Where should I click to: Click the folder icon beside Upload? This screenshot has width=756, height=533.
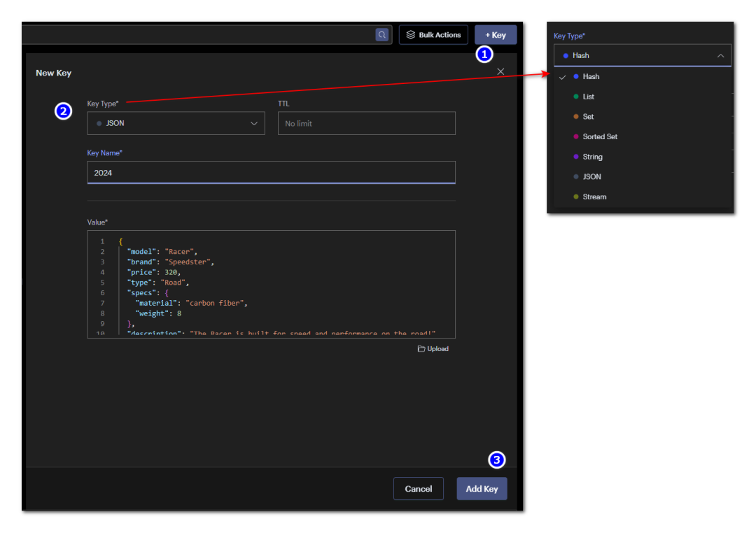tap(421, 349)
